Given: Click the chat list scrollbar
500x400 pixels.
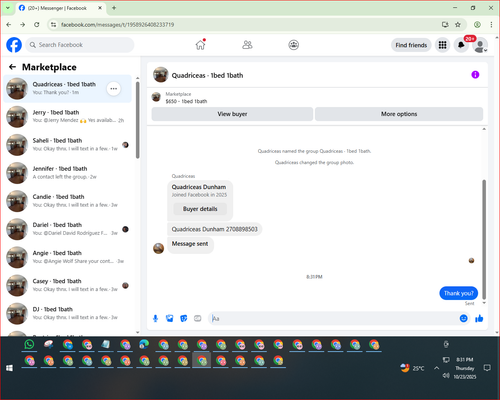Looking at the screenshot, I should coord(138,120).
